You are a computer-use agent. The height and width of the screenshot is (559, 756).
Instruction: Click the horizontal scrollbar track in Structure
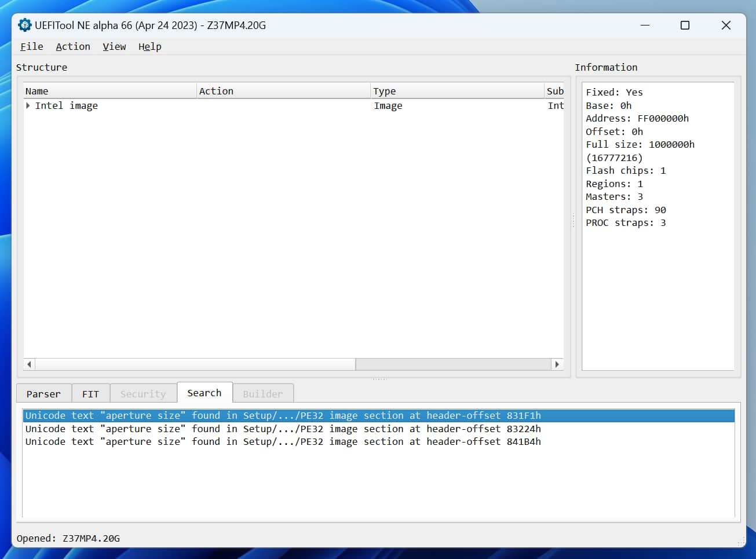click(x=452, y=364)
